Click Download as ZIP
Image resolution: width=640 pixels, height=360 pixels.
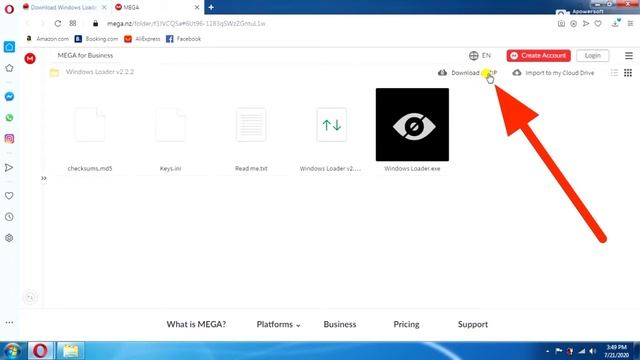coord(467,73)
